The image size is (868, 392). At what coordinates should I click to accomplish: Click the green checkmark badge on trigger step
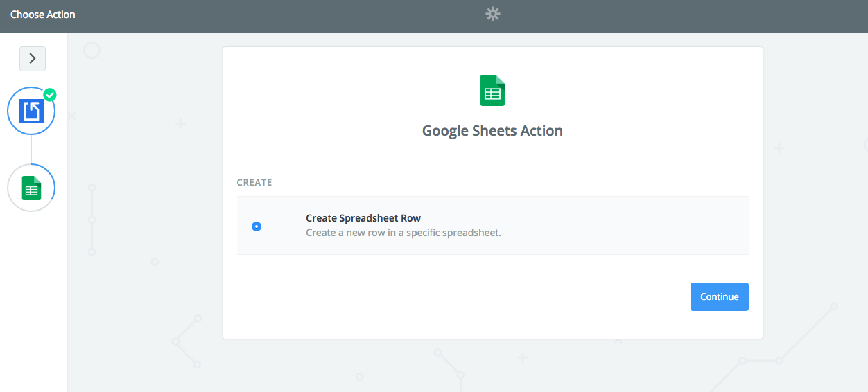(x=50, y=95)
